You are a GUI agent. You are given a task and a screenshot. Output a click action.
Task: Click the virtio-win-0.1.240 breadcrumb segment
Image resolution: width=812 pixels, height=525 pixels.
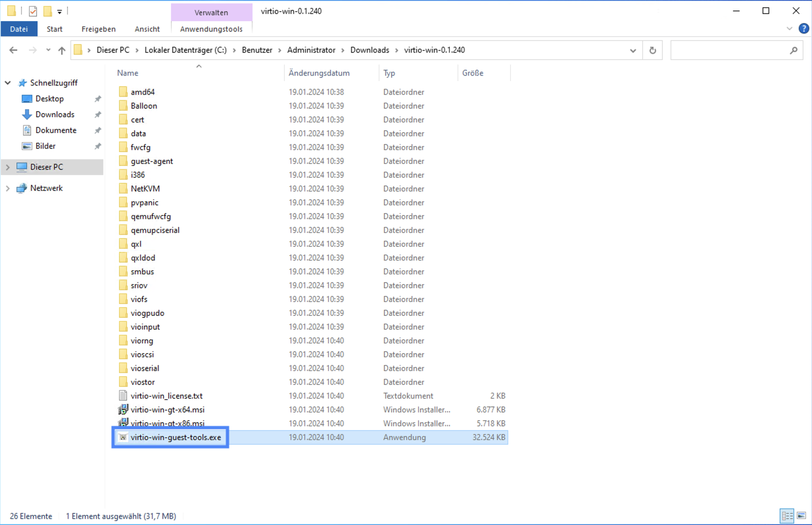click(x=435, y=51)
